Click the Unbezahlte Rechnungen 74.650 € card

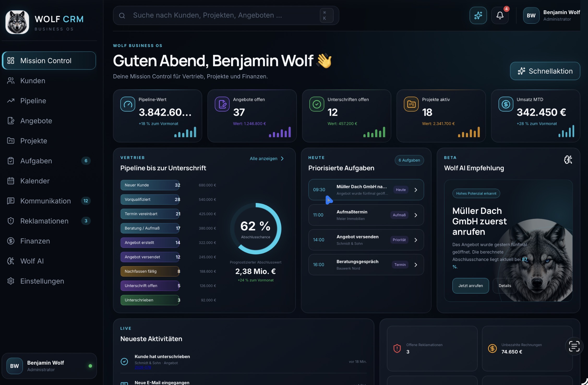click(527, 348)
